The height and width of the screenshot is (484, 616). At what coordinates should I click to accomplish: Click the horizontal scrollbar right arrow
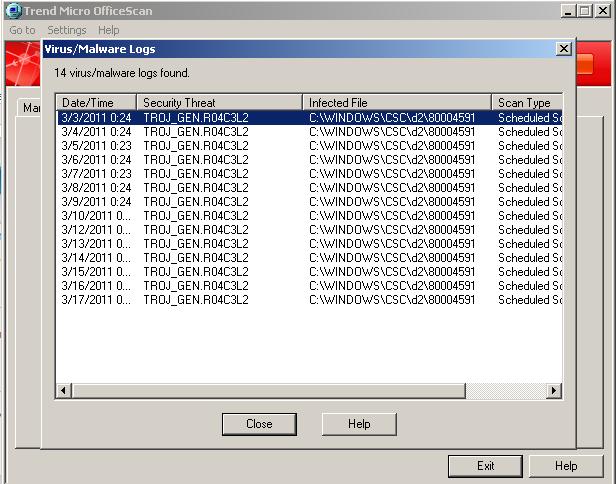point(554,390)
